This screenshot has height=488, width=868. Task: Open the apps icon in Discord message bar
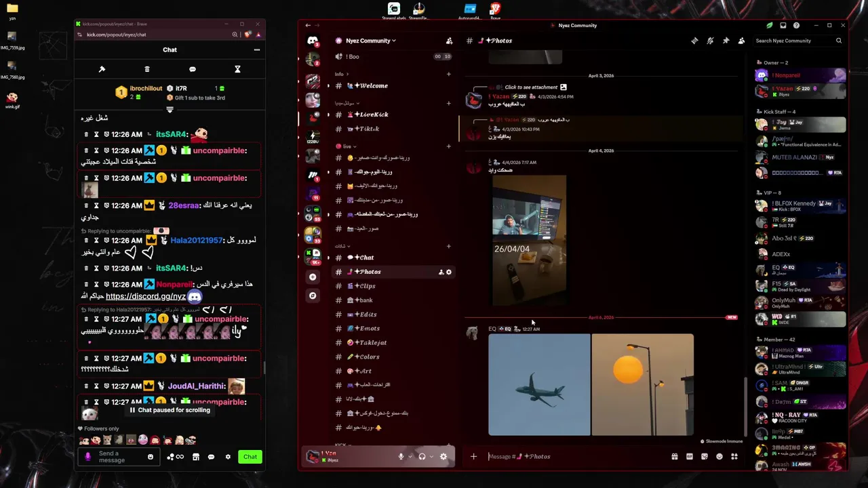click(734, 456)
